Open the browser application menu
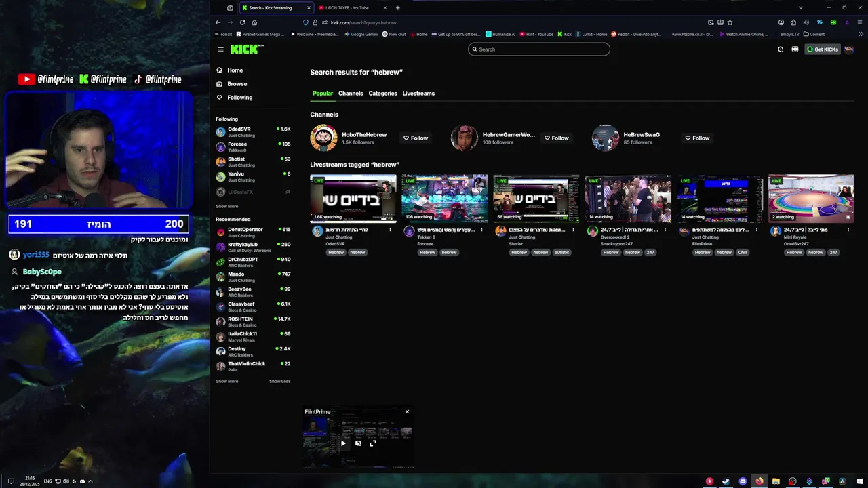Viewport: 868px width, 488px height. coord(860,22)
